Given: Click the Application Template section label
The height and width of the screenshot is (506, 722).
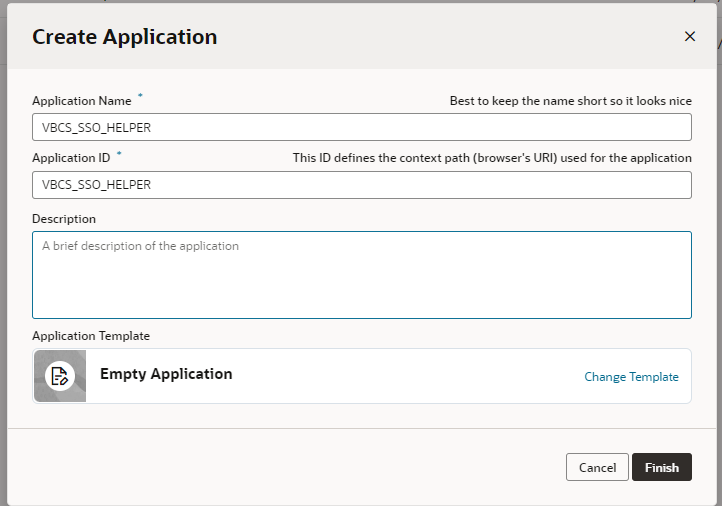Looking at the screenshot, I should pos(91,336).
